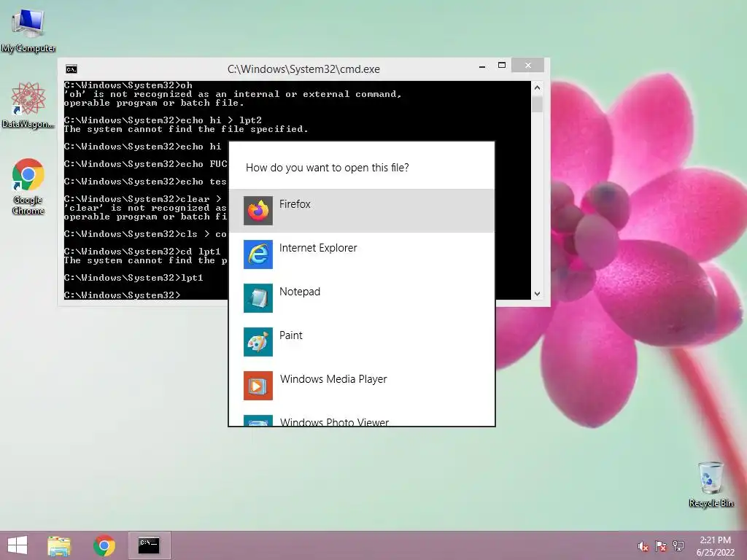Switch to the cmd.exe taskbar button
The image size is (747, 560).
tap(149, 545)
